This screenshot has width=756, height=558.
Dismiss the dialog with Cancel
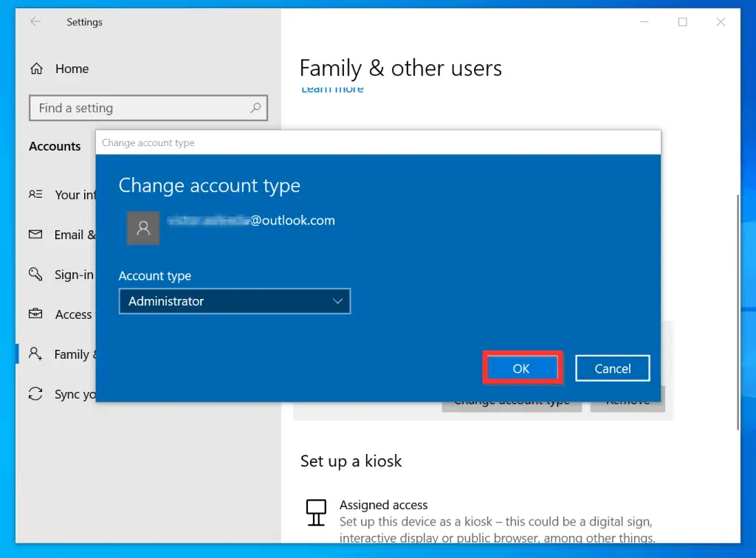tap(612, 368)
